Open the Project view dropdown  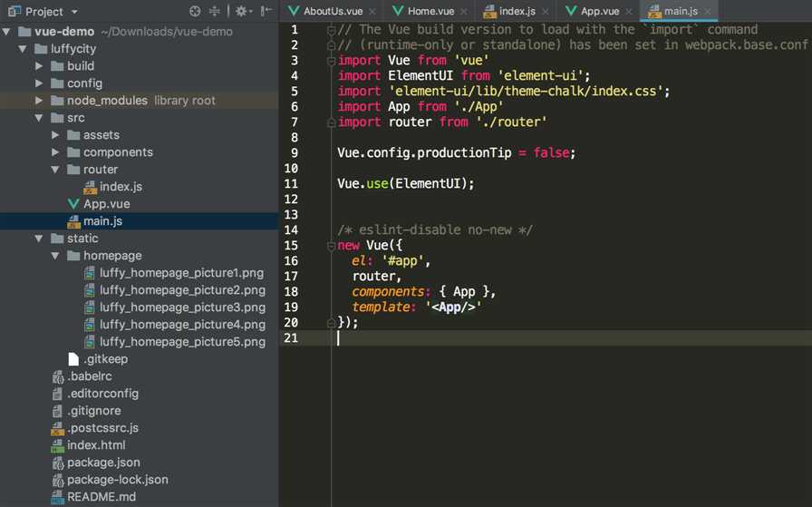click(x=74, y=12)
